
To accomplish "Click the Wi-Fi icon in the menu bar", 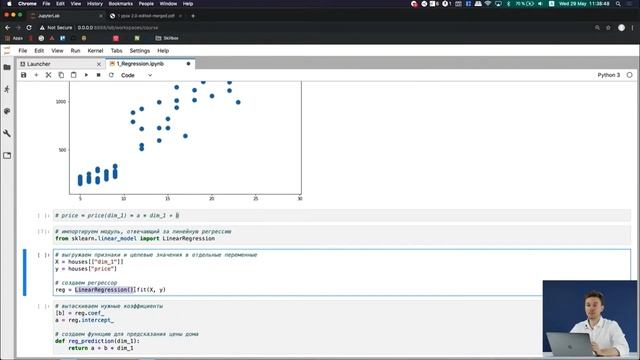I will click(488, 4).
